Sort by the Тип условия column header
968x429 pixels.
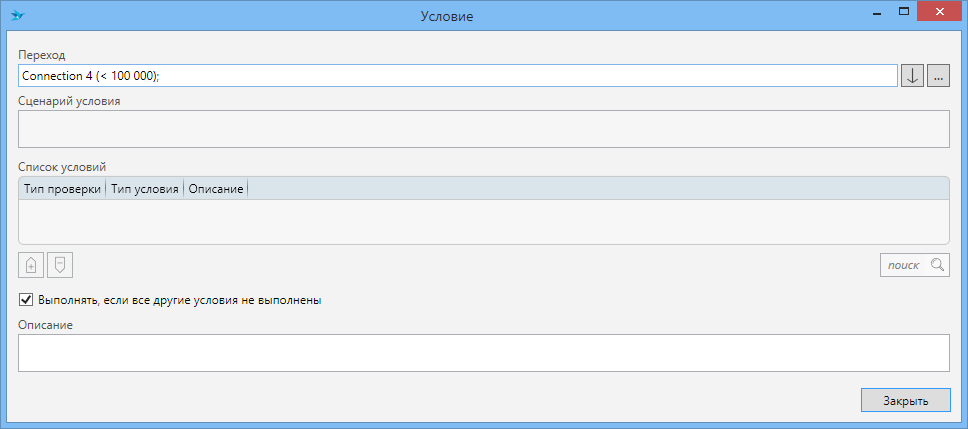click(144, 188)
